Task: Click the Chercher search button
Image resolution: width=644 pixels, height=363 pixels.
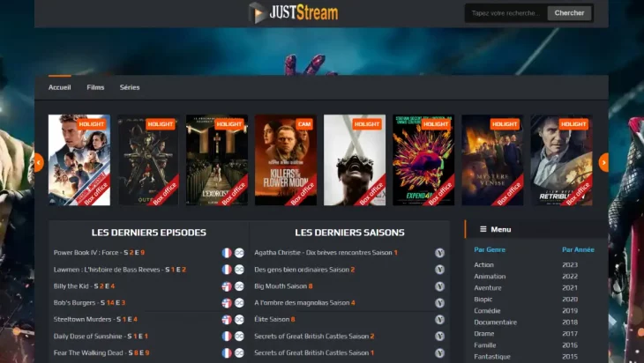Action: (x=569, y=13)
